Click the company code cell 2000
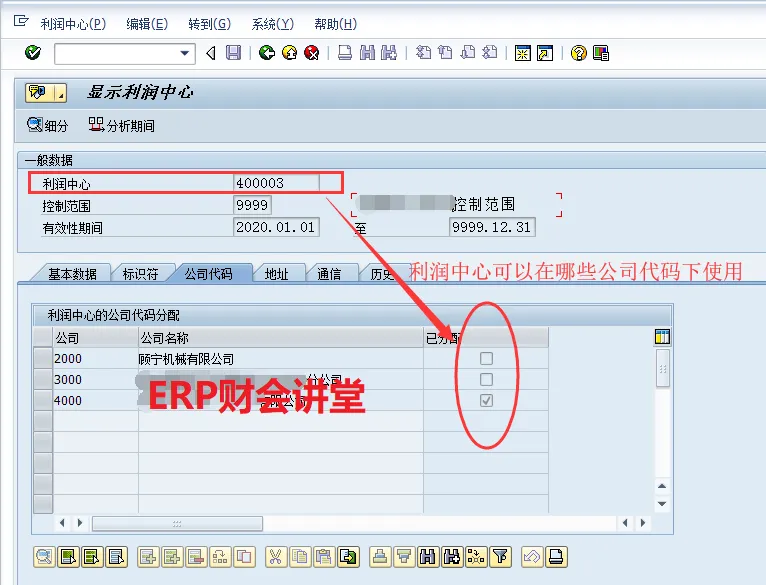The image size is (766, 585). (96, 358)
